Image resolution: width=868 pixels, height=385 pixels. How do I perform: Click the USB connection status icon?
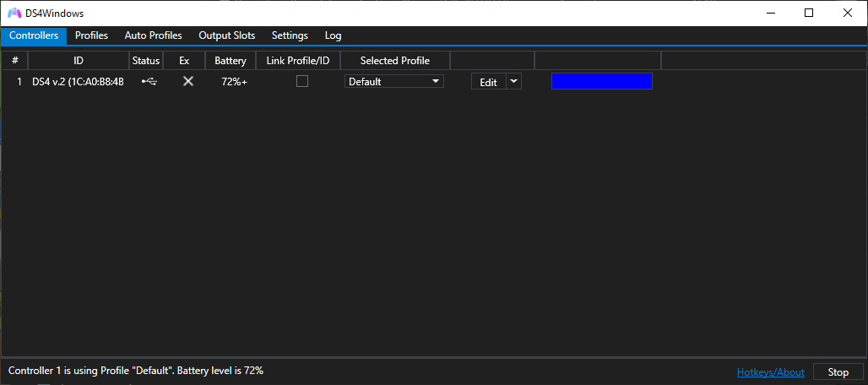(x=149, y=81)
